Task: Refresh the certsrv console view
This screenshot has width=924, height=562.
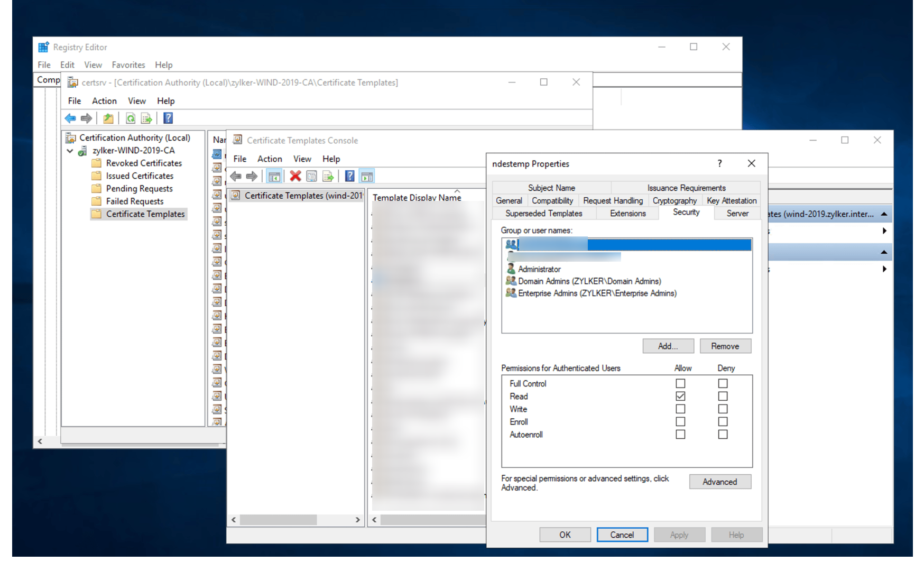Action: click(x=131, y=118)
